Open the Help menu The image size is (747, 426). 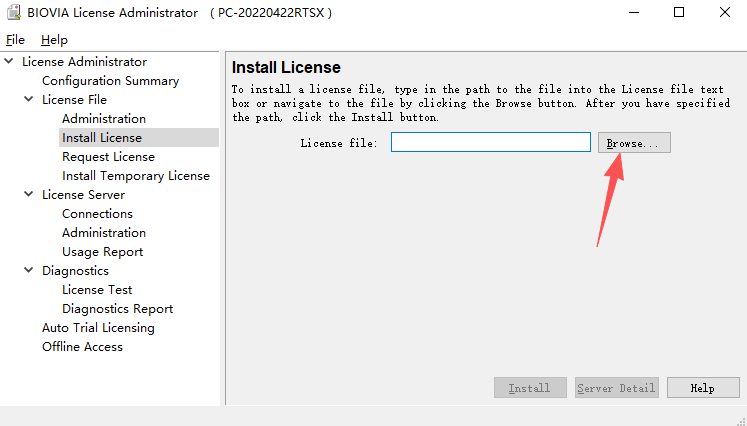[x=54, y=40]
